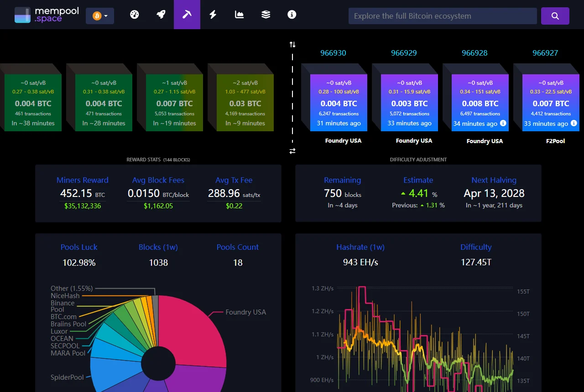
Task: Open pending block in ~9 minutes
Action: pyautogui.click(x=245, y=103)
